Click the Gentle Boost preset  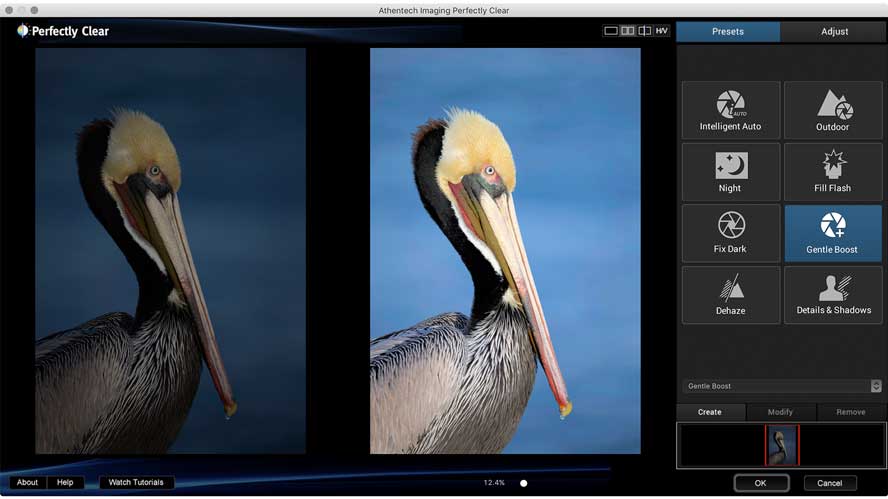[x=832, y=232]
